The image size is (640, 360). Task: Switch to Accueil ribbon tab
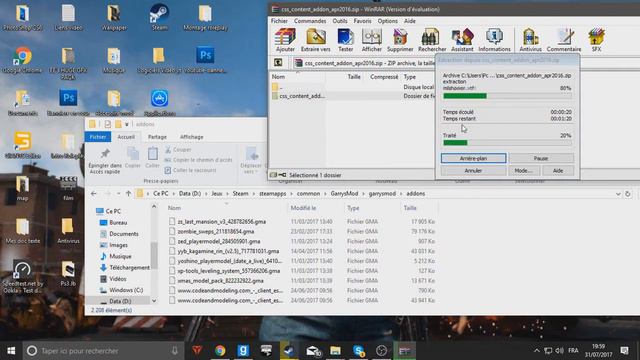coord(126,137)
